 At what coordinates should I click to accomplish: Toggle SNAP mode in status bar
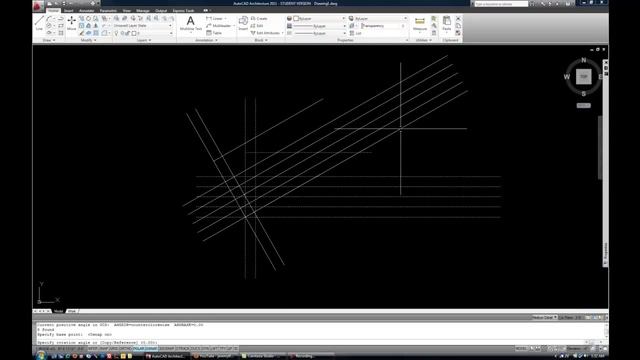(x=104, y=349)
